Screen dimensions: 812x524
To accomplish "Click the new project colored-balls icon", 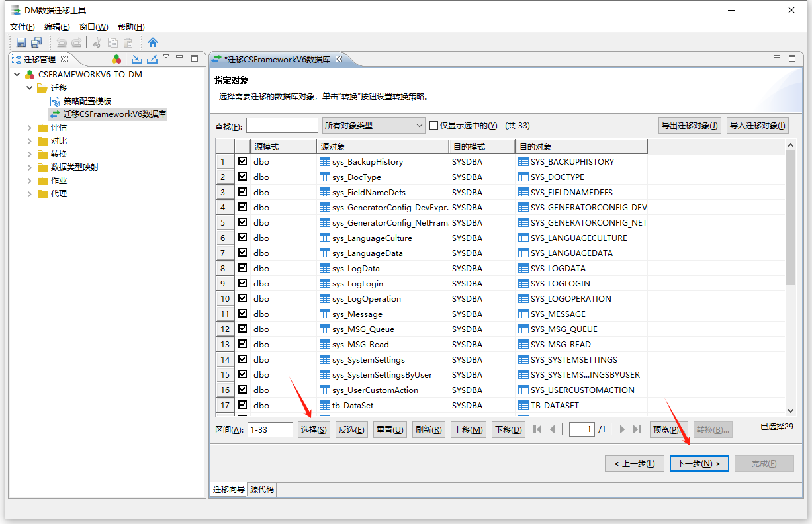I will click(116, 59).
